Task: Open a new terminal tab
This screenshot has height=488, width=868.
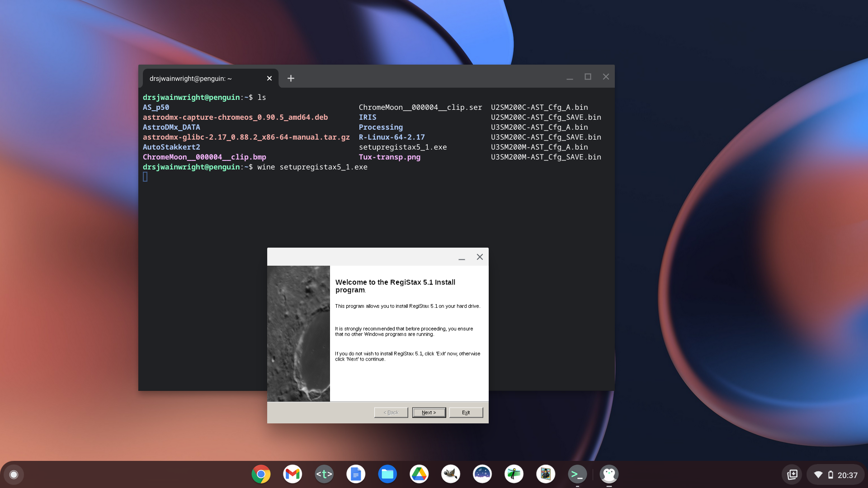Action: (x=291, y=78)
